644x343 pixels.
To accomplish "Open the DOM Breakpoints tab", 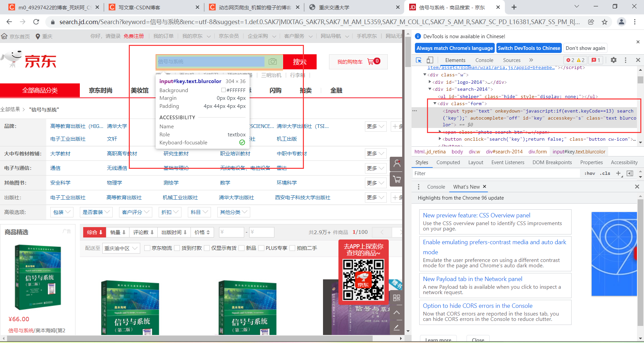I will click(552, 162).
